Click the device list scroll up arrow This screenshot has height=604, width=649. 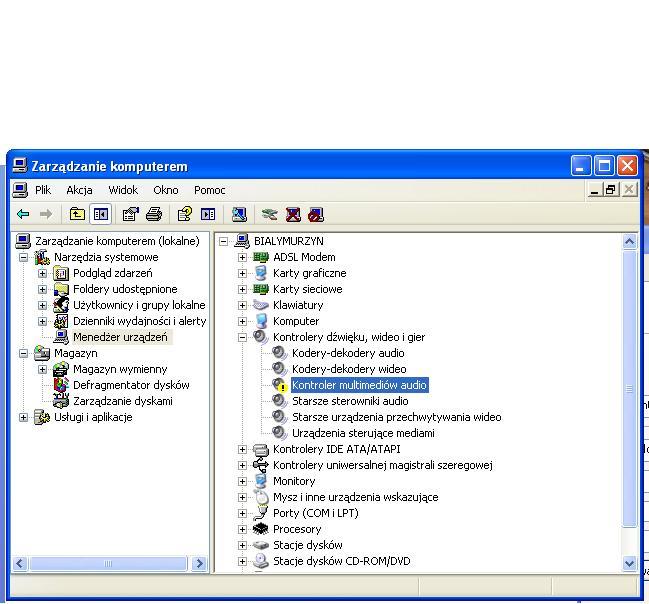[x=630, y=241]
